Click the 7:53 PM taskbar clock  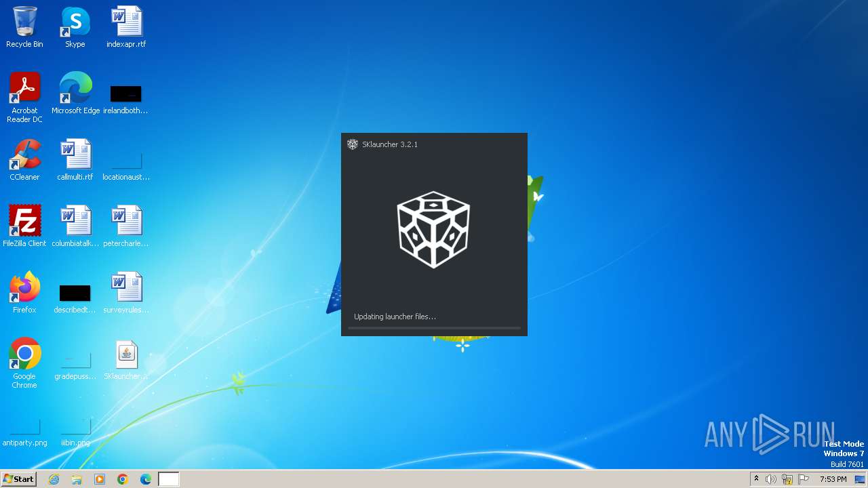tap(833, 479)
